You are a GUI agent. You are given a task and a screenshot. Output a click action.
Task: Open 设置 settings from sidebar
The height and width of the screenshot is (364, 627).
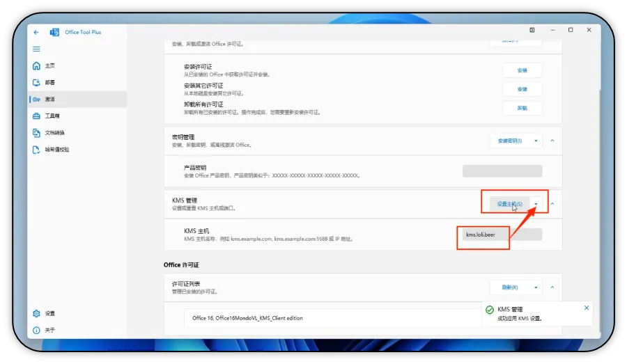pyautogui.click(x=77, y=313)
